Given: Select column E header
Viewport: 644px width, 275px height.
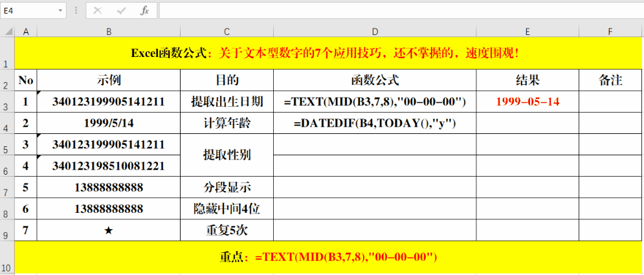Looking at the screenshot, I should coord(527,31).
